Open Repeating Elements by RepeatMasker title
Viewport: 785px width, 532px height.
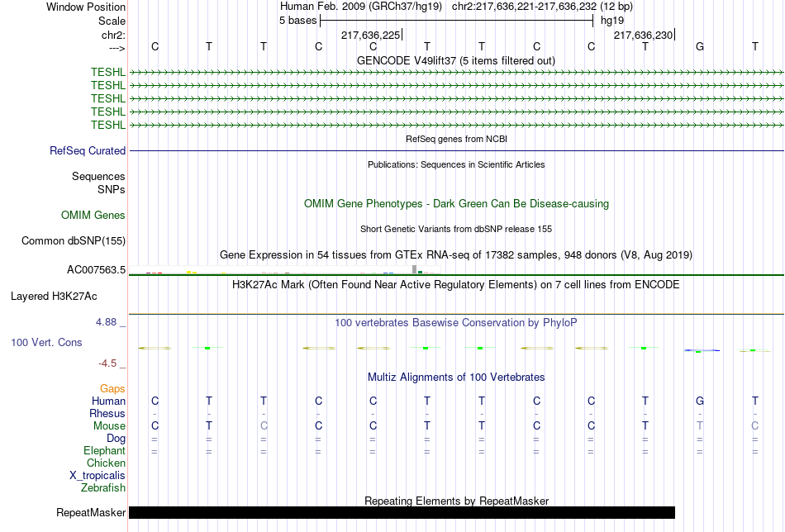pyautogui.click(x=457, y=501)
